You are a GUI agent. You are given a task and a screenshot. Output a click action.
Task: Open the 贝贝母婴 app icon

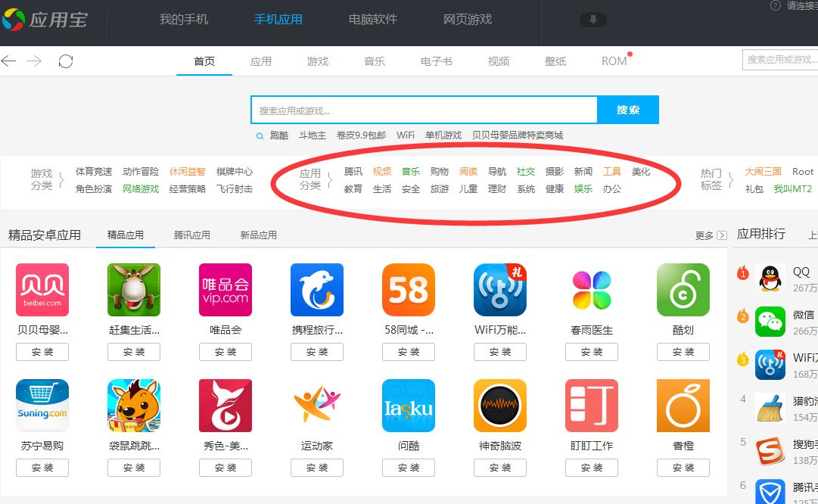tap(42, 290)
